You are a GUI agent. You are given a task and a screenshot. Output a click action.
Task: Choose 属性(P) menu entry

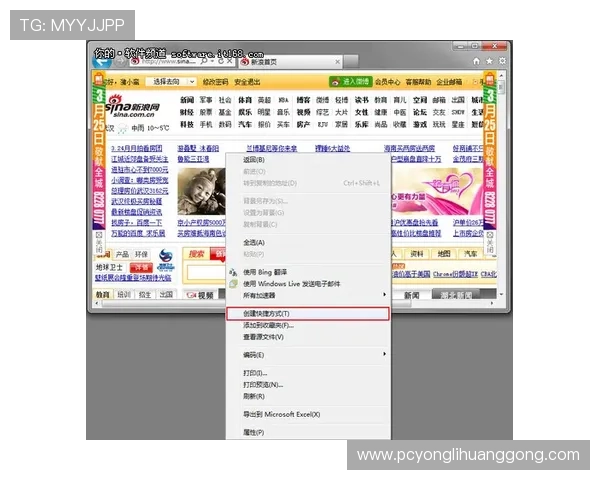(308, 432)
